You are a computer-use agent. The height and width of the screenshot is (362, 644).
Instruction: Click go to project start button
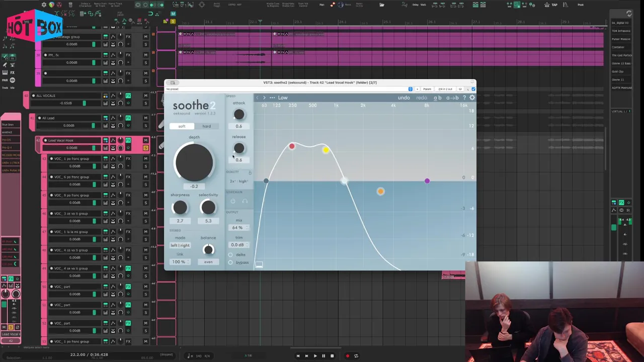pos(298,356)
